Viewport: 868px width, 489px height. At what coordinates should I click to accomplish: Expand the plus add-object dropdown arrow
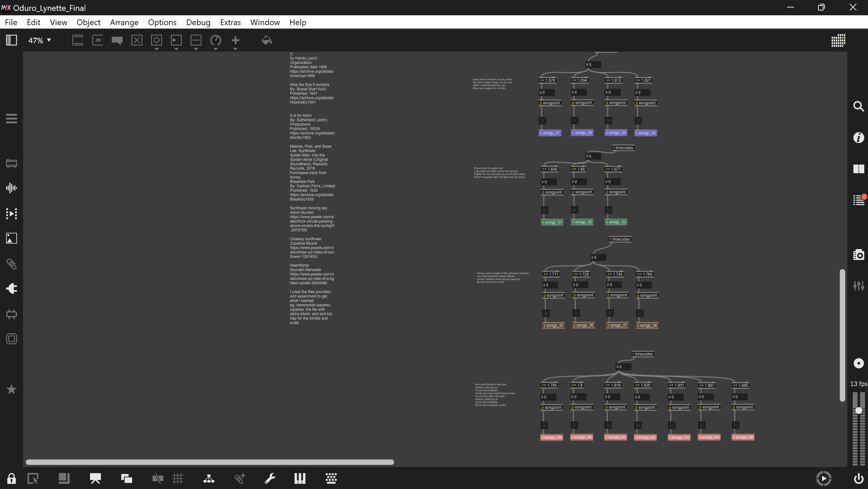[x=235, y=49]
